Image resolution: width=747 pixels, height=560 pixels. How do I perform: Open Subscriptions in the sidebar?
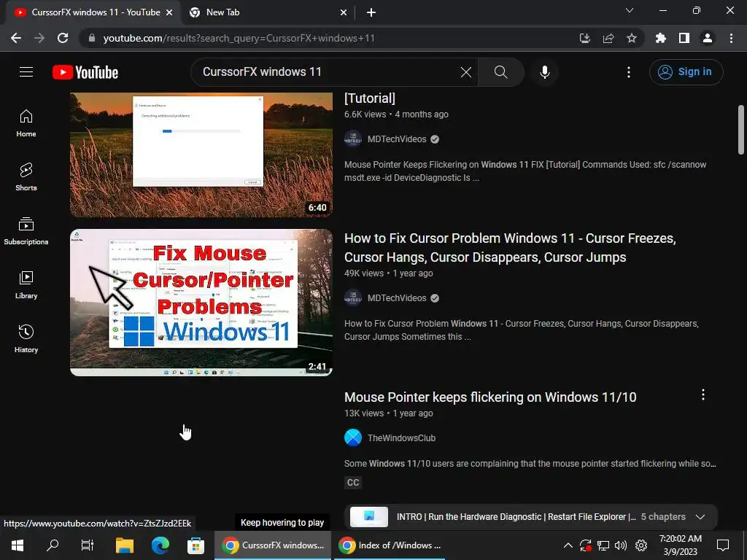tap(26, 231)
